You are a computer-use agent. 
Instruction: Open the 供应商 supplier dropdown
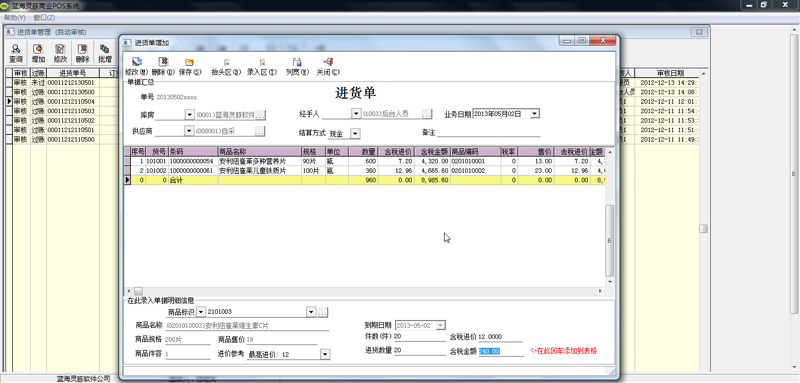pos(189,131)
